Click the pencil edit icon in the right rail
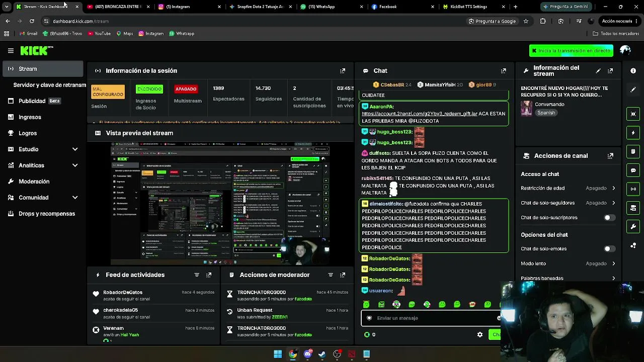This screenshot has height=362, width=644. [x=633, y=89]
